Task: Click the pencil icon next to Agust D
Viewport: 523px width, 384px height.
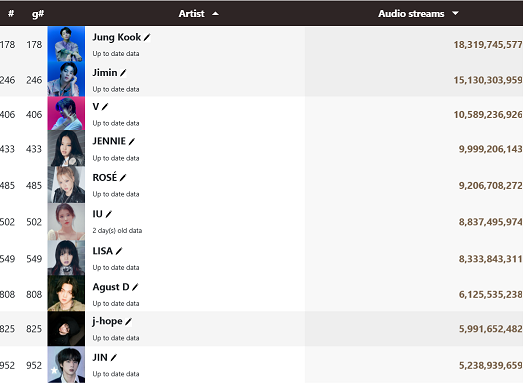Action: pyautogui.click(x=135, y=287)
